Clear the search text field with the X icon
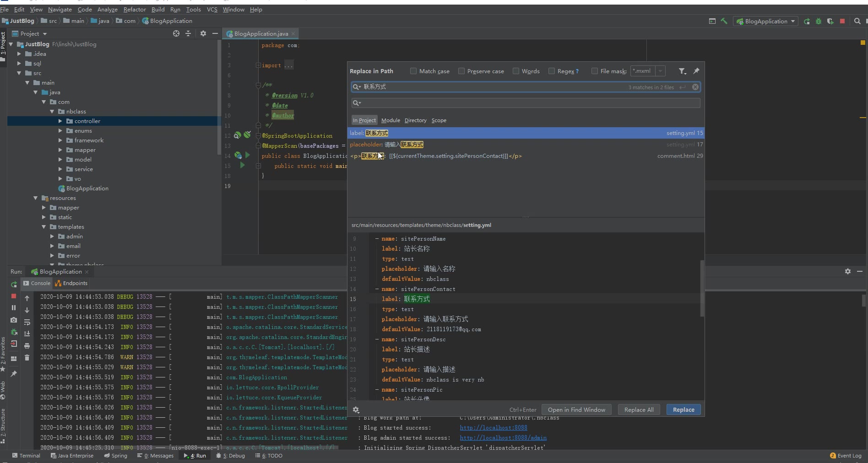The height and width of the screenshot is (463, 868). [695, 87]
